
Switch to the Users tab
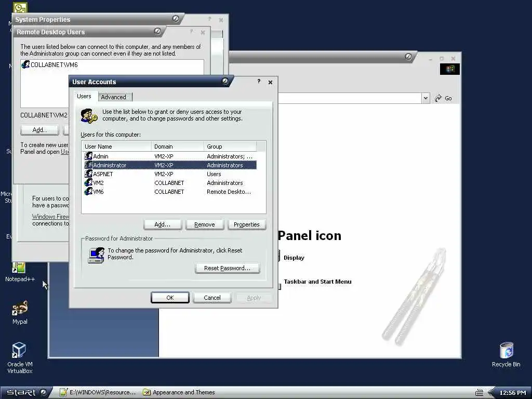click(x=84, y=96)
